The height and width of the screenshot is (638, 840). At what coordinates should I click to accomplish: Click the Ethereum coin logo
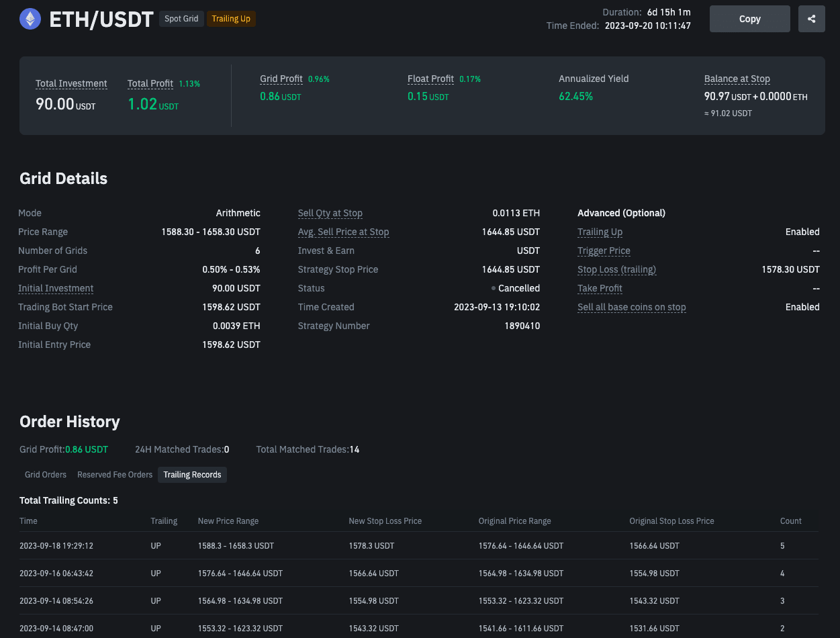pos(30,19)
